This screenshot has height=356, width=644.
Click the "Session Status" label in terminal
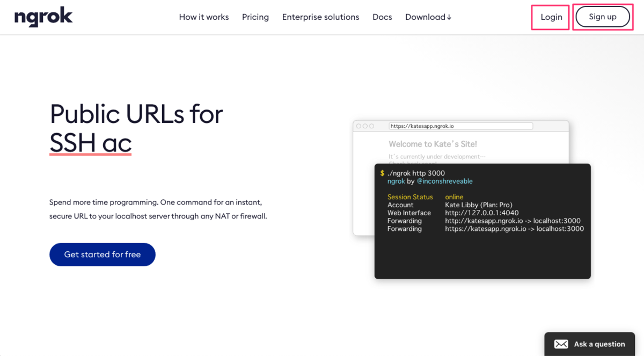[x=410, y=197]
